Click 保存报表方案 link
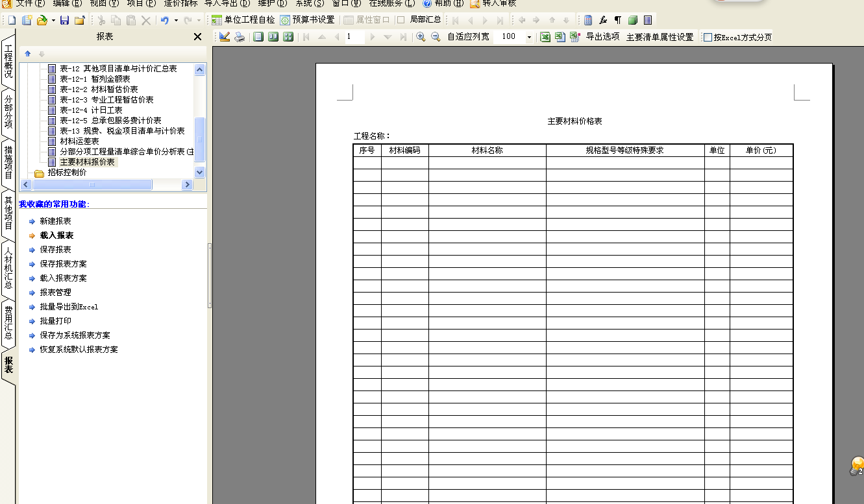This screenshot has height=504, width=864. click(63, 264)
